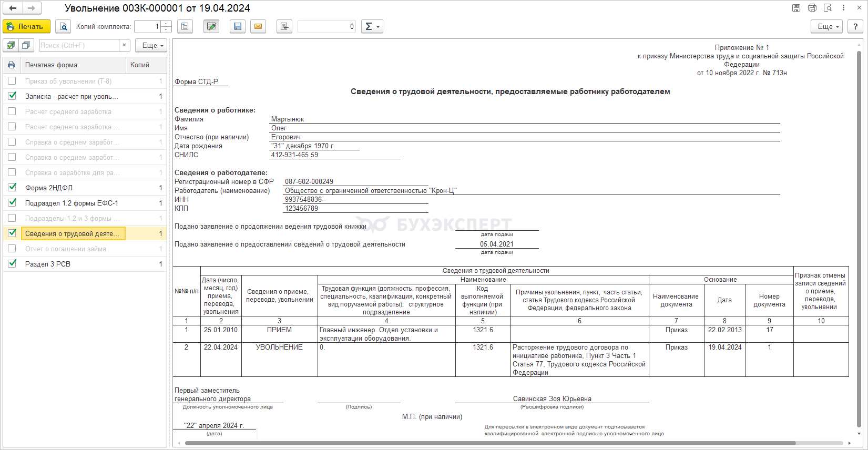Image resolution: width=868 pixels, height=450 pixels.
Task: Toggle checkbox for Приказ об увольнении (Т-8)
Action: click(12, 81)
